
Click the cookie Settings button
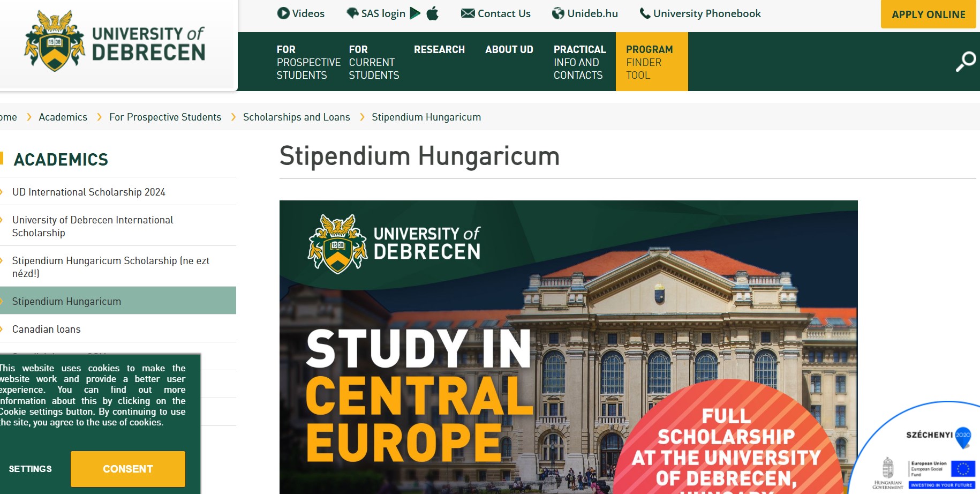[31, 469]
